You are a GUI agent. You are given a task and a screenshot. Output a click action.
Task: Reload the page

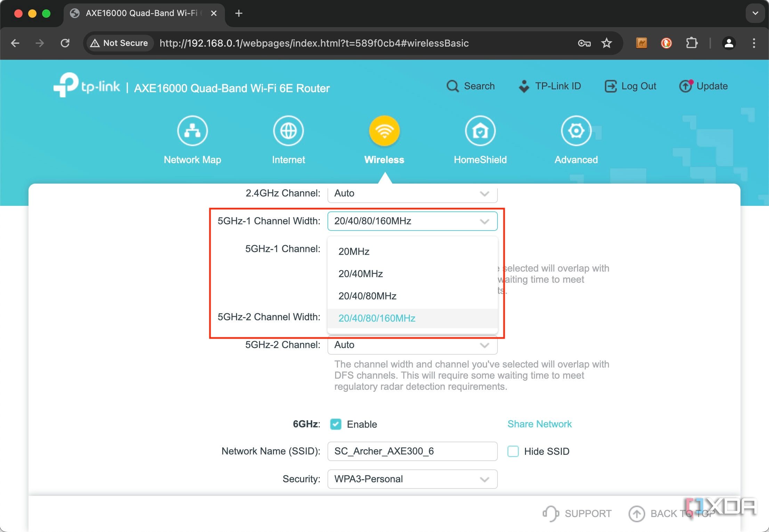pos(65,43)
